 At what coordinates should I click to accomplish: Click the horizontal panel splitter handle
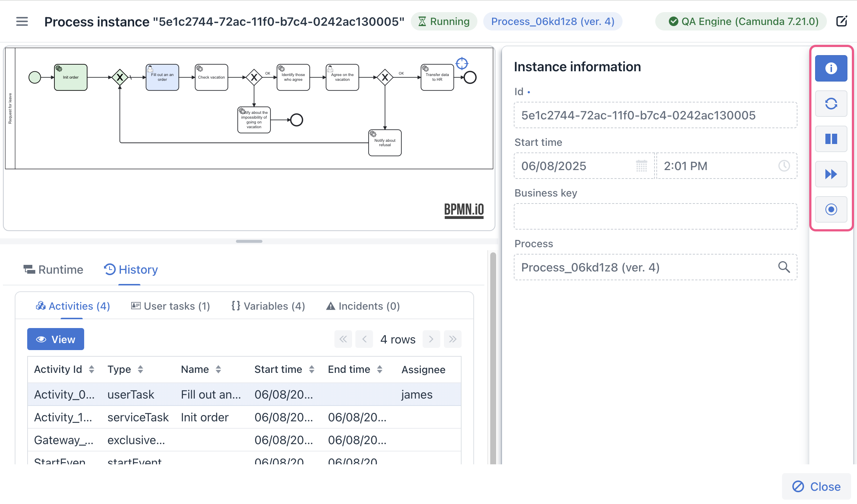[x=249, y=241]
